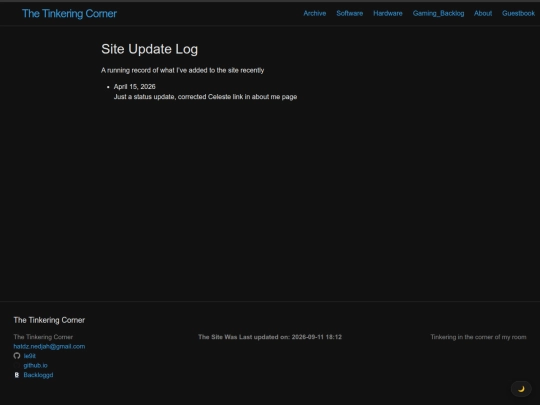Click the footer heading The Tinkering Corner
540x405 pixels.
[49, 320]
